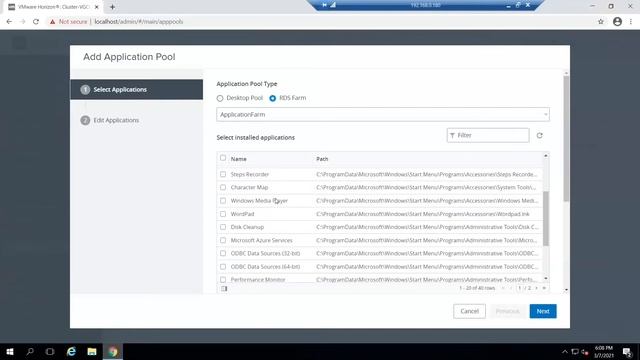
Task: Open the ApplicationFarm dropdown
Action: tap(383, 114)
